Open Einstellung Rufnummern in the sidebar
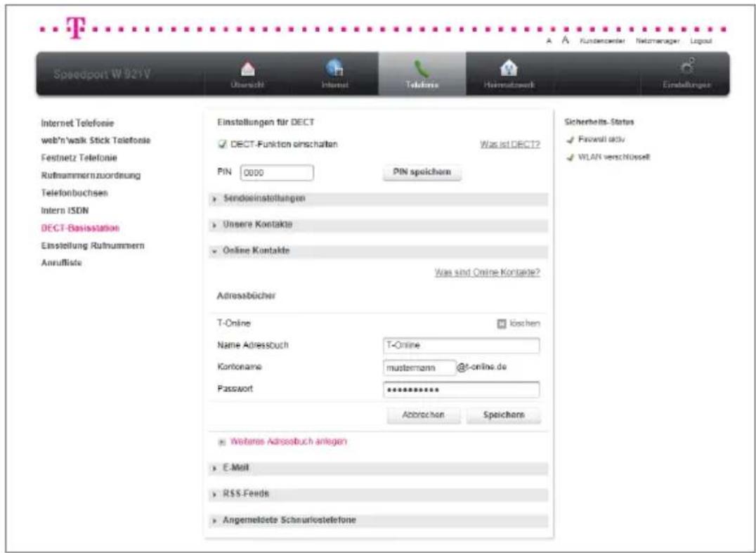This screenshot has height=553, width=756. (x=93, y=246)
